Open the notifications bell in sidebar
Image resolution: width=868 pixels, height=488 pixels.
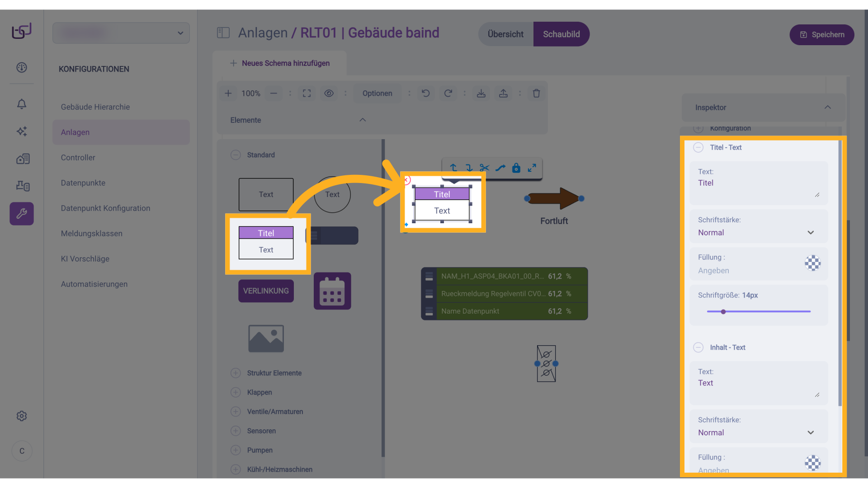22,104
